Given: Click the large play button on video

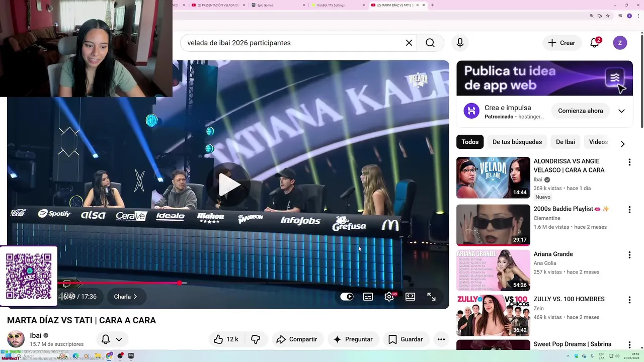Looking at the screenshot, I should coord(229,185).
